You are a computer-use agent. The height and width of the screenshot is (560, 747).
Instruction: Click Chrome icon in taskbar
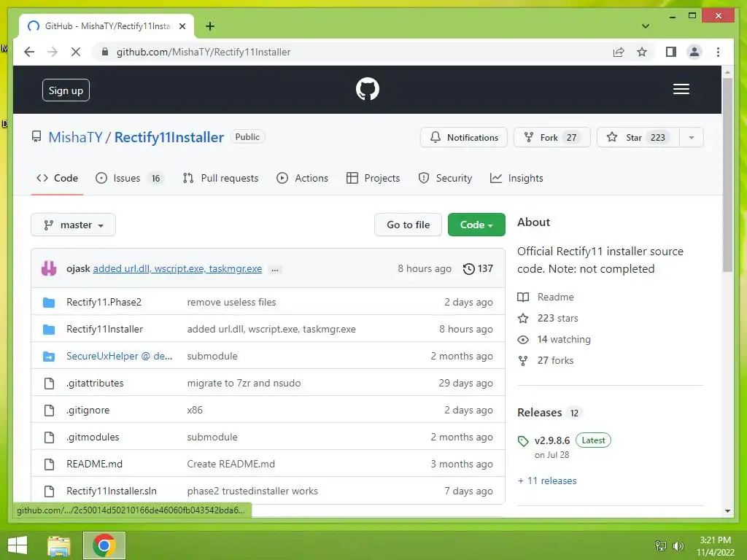coord(104,545)
